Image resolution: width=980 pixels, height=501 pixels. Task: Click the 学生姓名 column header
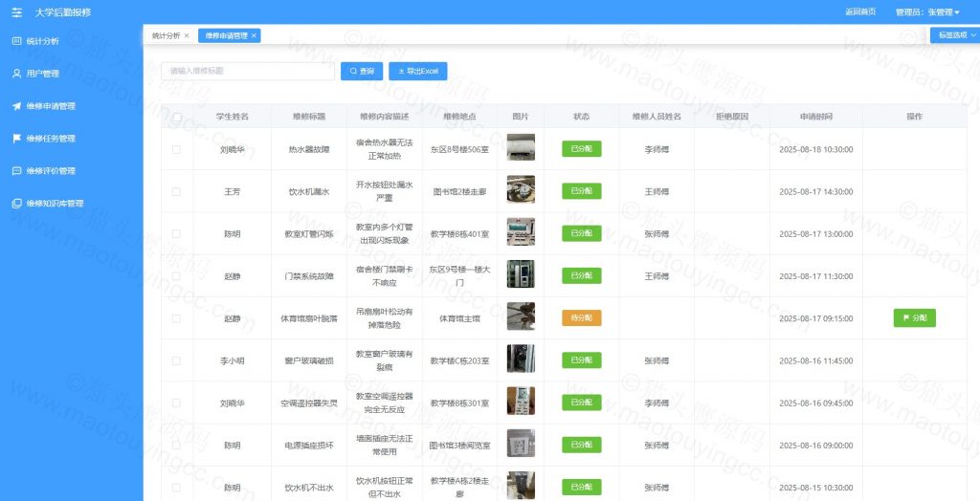[232, 117]
